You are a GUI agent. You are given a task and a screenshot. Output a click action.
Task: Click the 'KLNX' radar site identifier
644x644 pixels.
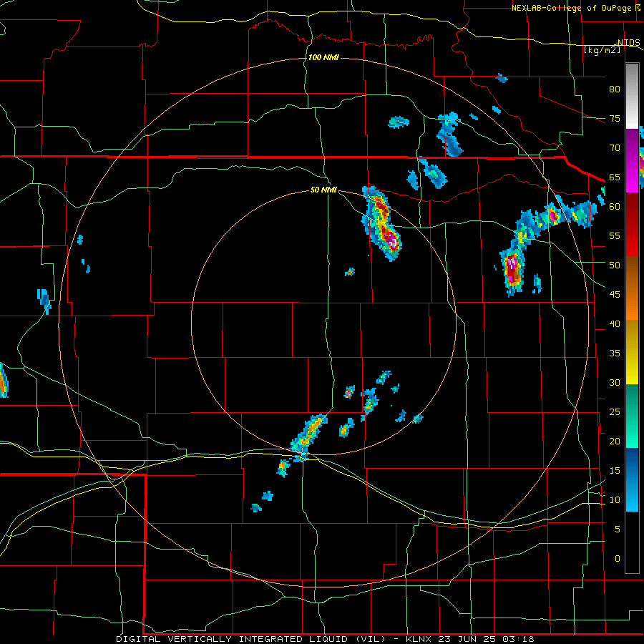419,639
